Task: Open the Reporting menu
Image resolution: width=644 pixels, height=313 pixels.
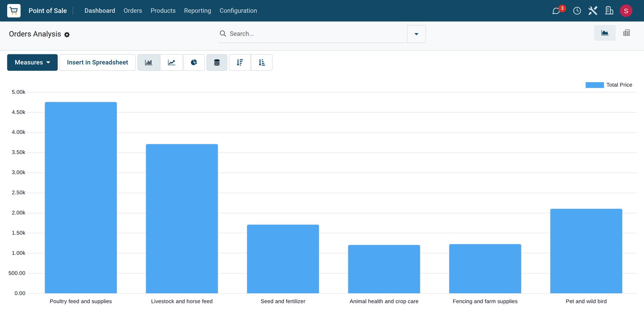Action: 198,11
